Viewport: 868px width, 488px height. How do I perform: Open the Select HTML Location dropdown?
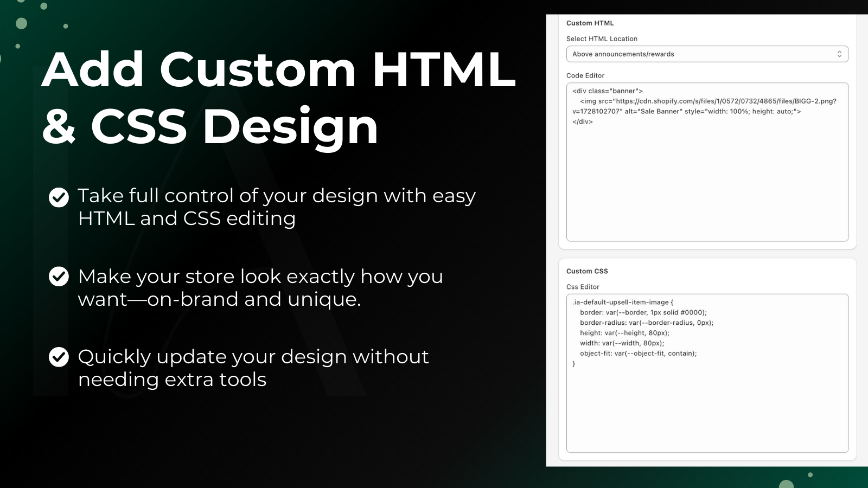click(707, 54)
